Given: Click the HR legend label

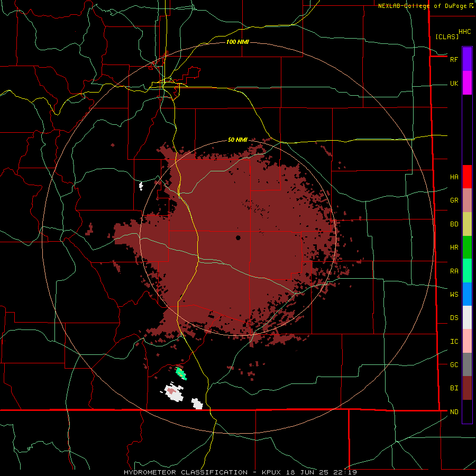Looking at the screenshot, I should pyautogui.click(x=454, y=248).
